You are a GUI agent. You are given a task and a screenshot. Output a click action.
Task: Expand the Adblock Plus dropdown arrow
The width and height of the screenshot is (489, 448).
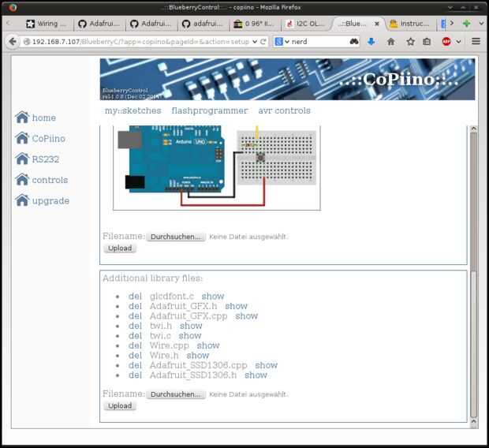click(x=458, y=42)
